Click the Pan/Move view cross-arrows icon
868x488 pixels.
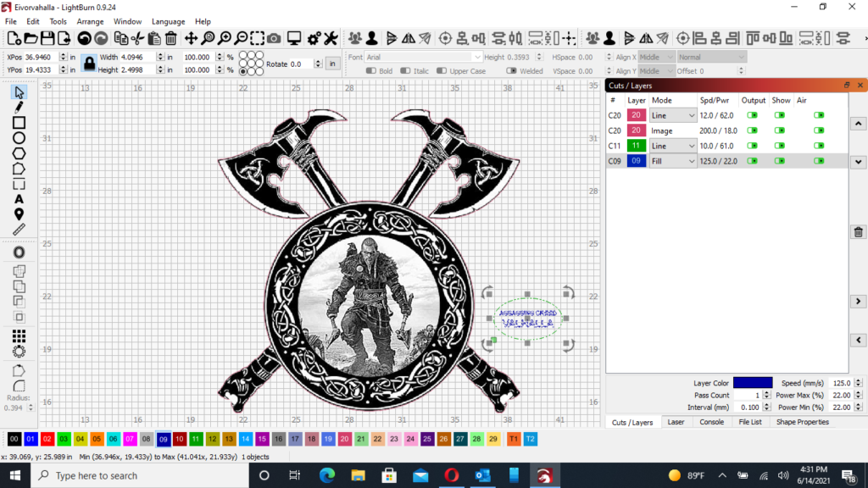[191, 38]
